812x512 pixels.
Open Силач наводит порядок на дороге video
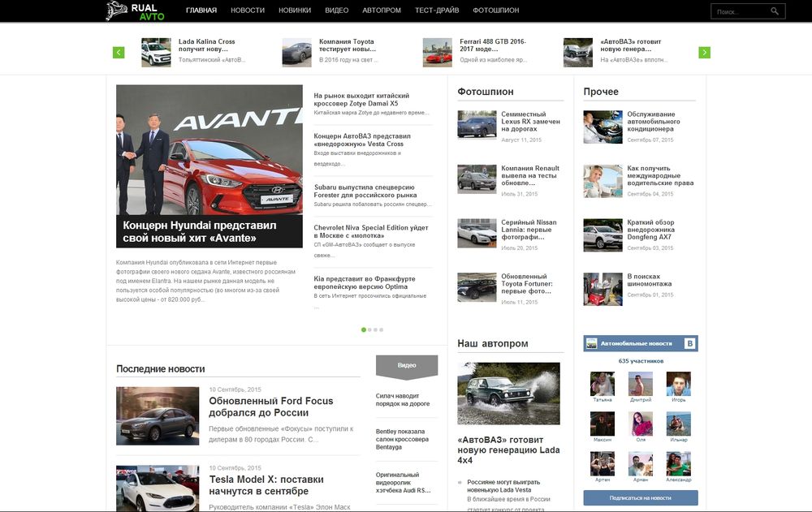403,400
